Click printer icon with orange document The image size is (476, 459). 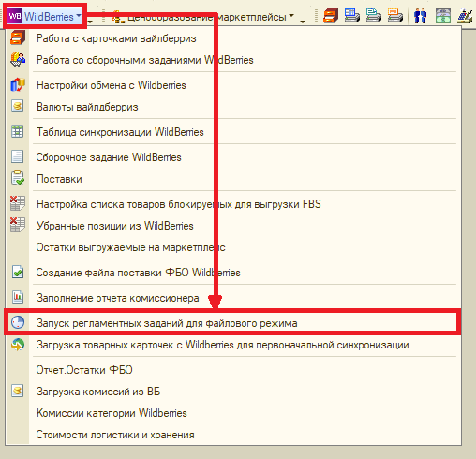coord(395,16)
